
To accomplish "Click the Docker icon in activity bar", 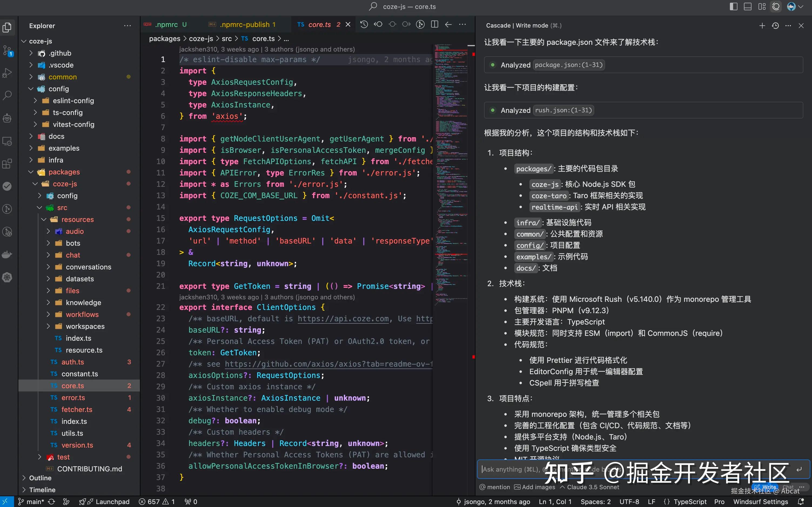I will tap(7, 254).
